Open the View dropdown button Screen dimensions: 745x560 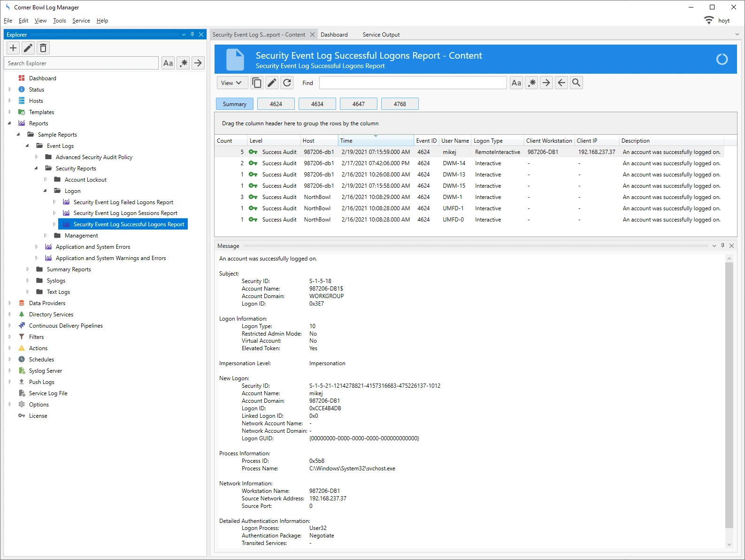231,83
